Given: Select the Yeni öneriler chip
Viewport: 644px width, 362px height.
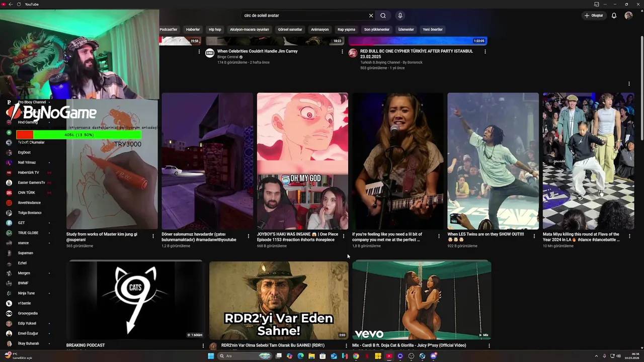Looking at the screenshot, I should [x=433, y=29].
